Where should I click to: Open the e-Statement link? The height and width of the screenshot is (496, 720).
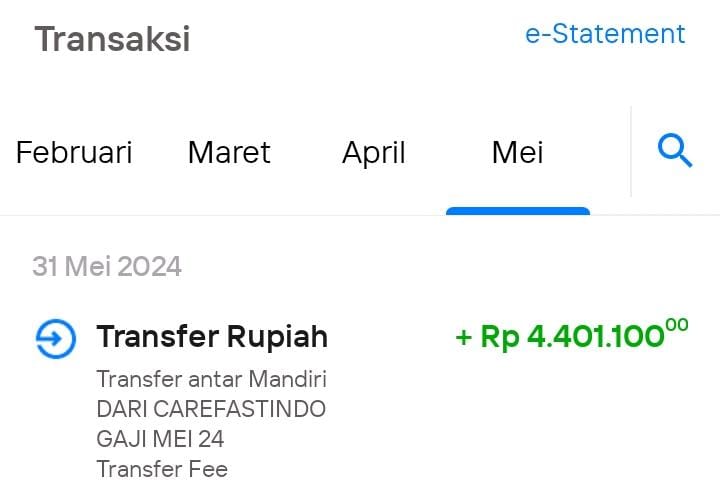click(x=605, y=34)
